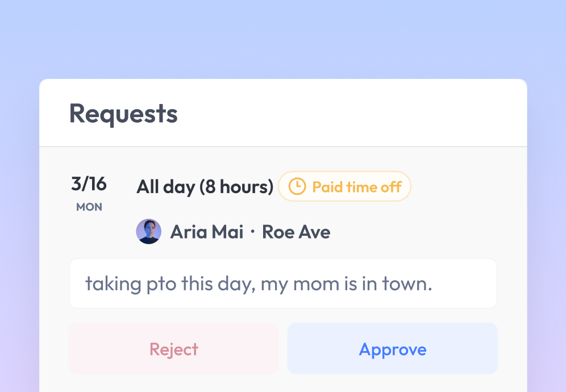The image size is (566, 392).
Task: Select the Requests header title
Action: point(123,114)
